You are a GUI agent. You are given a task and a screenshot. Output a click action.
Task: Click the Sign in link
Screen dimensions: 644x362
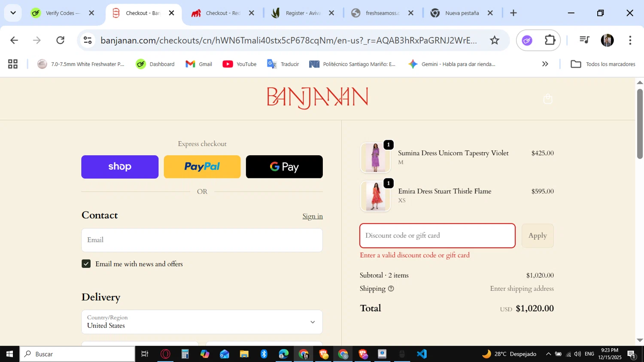pos(313,216)
